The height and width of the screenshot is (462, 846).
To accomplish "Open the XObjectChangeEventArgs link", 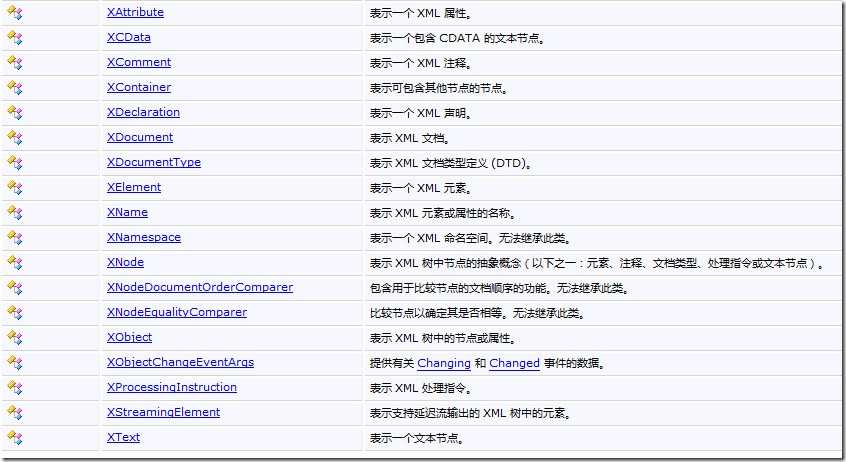I will click(x=180, y=362).
